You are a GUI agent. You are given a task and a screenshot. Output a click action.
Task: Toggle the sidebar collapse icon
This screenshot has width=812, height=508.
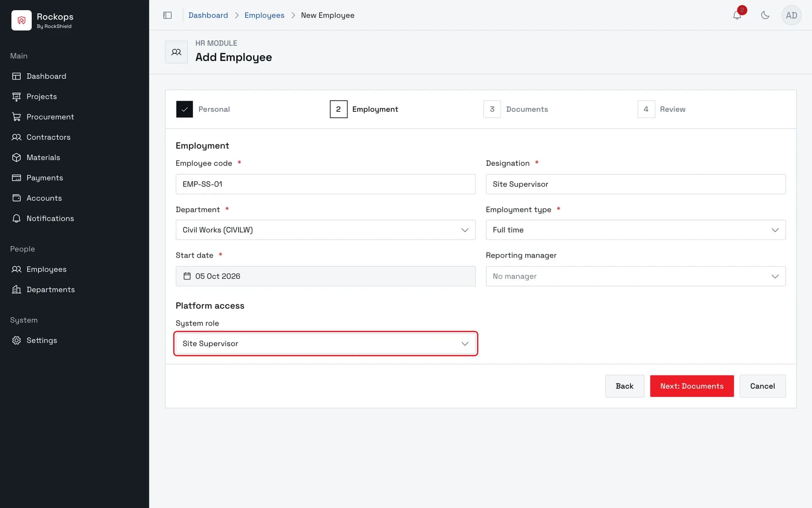167,15
